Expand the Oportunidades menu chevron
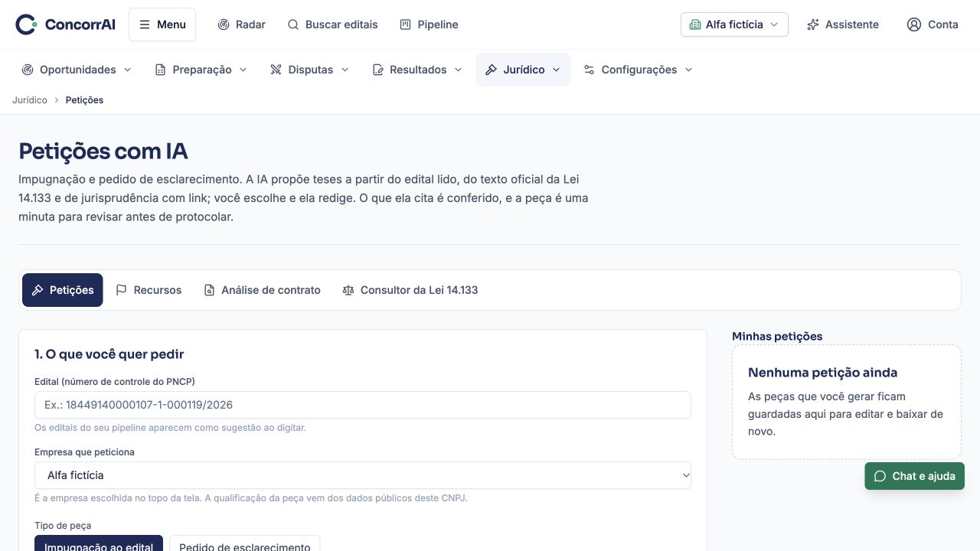Image resolution: width=980 pixels, height=551 pixels. (127, 70)
